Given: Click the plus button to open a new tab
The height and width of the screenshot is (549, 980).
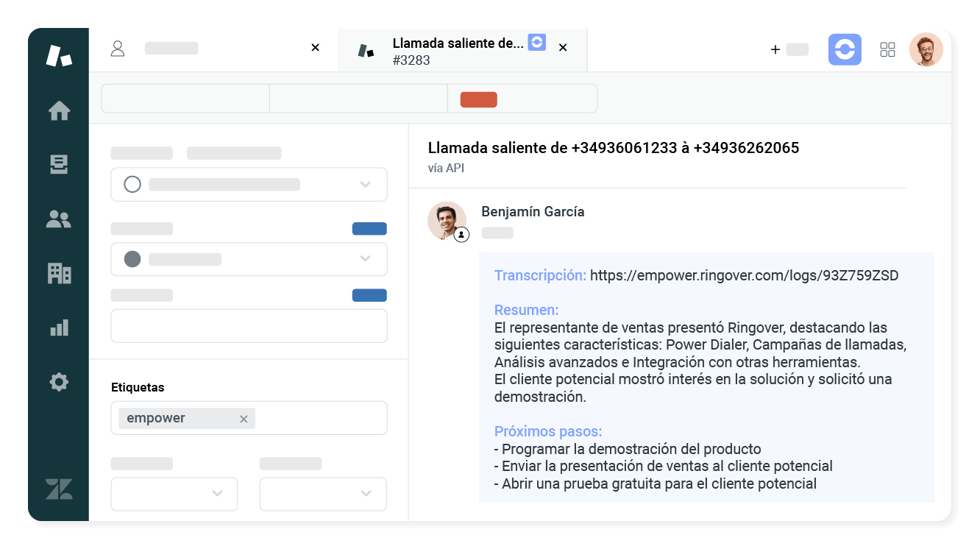Looking at the screenshot, I should pos(775,49).
